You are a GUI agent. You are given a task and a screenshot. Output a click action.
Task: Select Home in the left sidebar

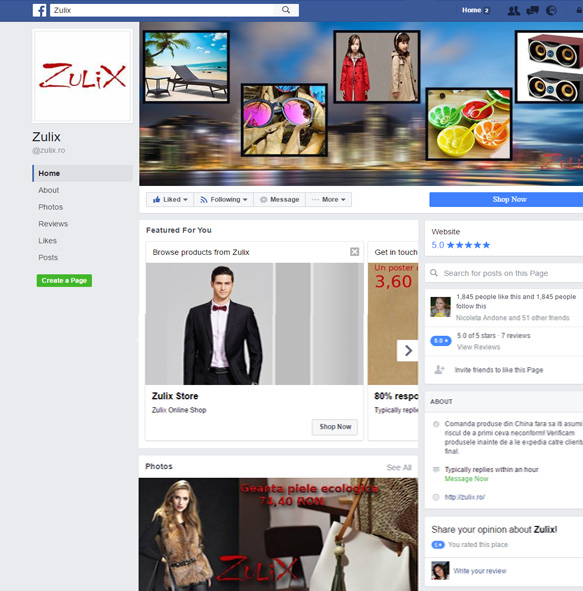coord(82,173)
